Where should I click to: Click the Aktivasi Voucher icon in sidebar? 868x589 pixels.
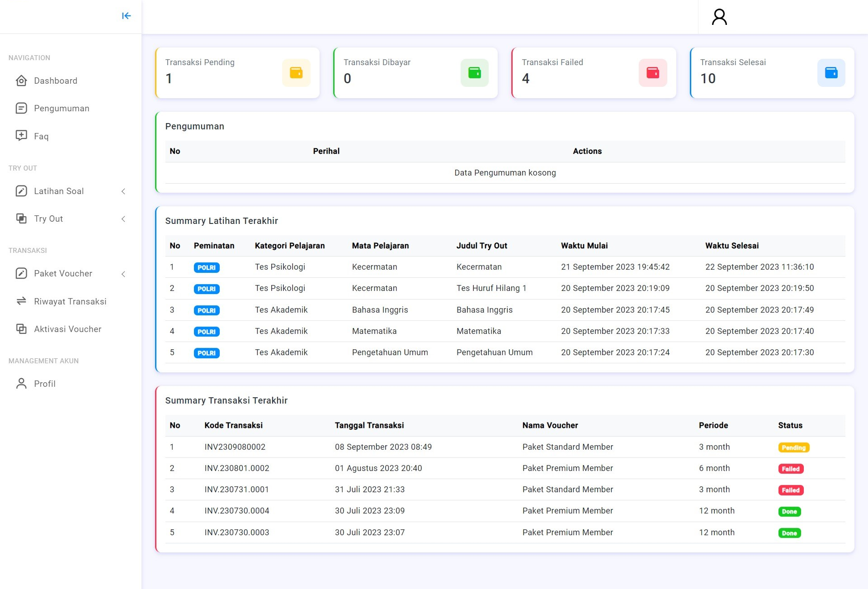point(21,329)
